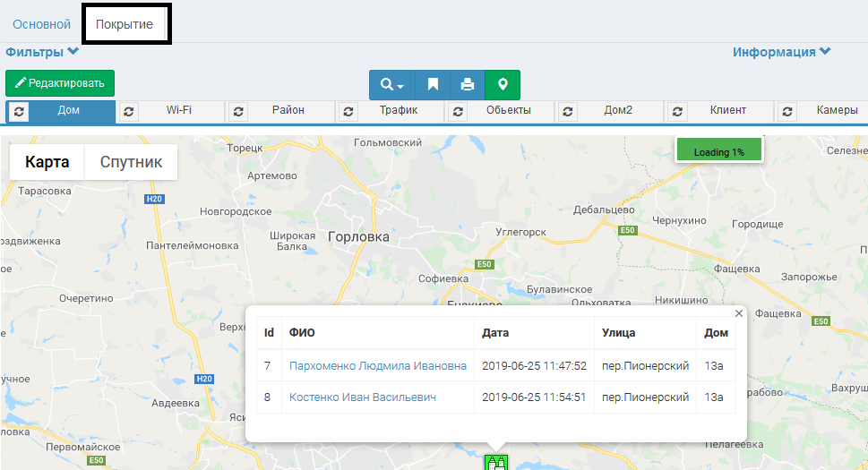Refresh the Район layer icon
The width and height of the screenshot is (868, 470).
[238, 111]
